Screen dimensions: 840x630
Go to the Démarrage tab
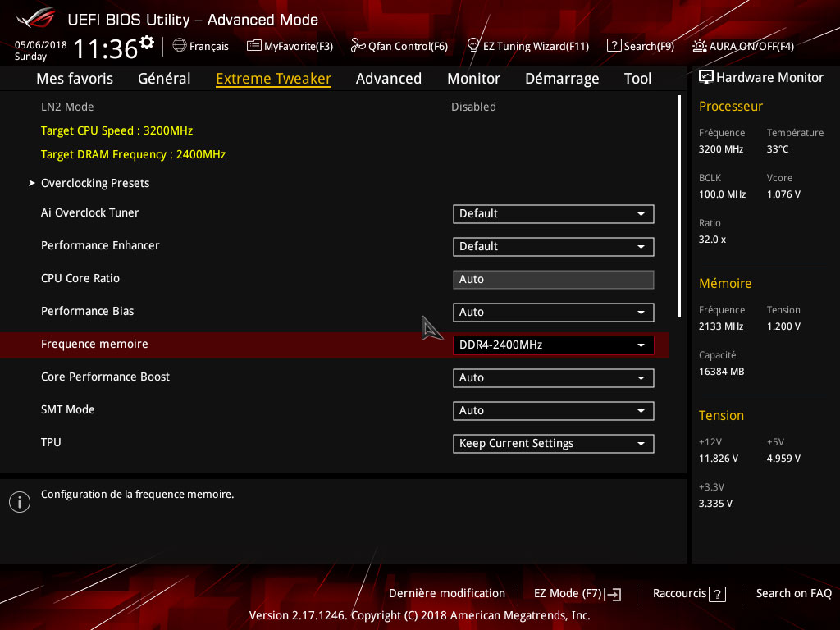click(562, 79)
